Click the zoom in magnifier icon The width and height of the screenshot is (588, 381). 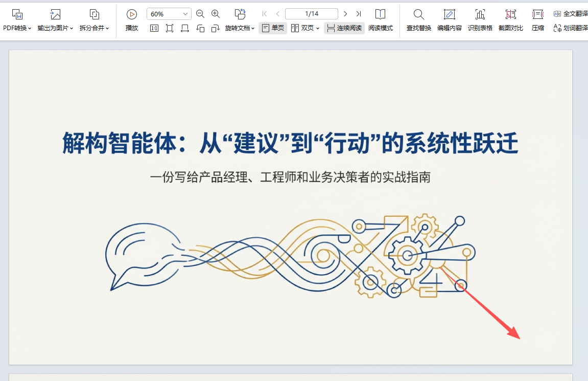tap(216, 14)
